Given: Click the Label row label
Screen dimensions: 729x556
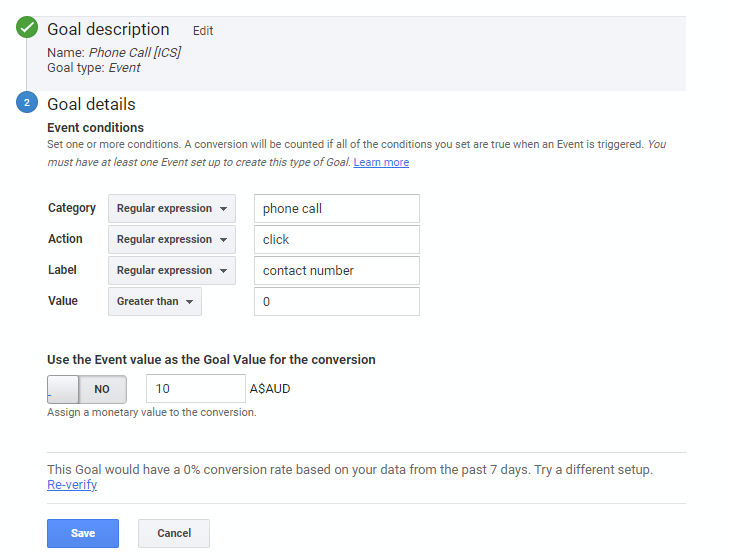Looking at the screenshot, I should pos(62,270).
